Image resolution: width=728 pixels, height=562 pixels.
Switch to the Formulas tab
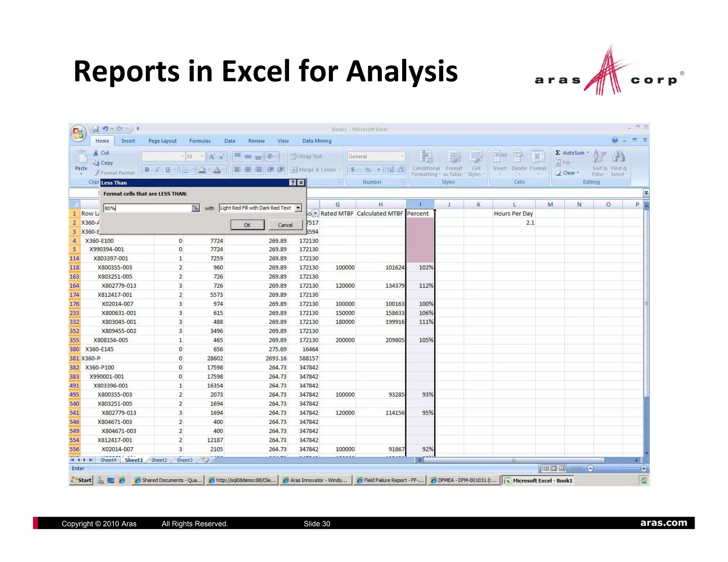[x=200, y=141]
